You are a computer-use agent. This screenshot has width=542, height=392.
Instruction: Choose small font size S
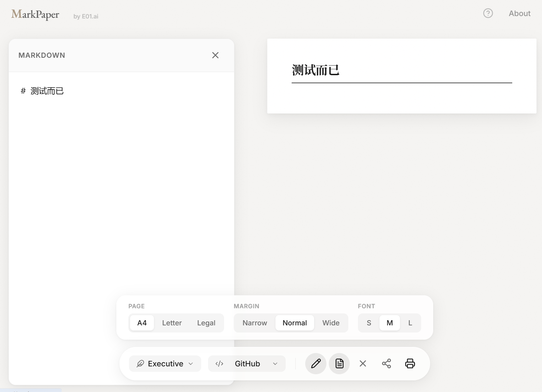(x=369, y=323)
